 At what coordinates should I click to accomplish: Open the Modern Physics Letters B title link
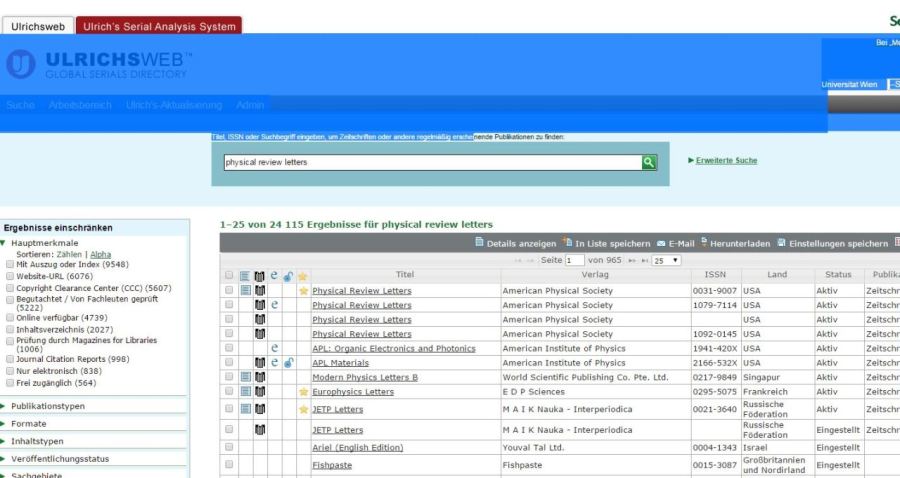tap(365, 377)
